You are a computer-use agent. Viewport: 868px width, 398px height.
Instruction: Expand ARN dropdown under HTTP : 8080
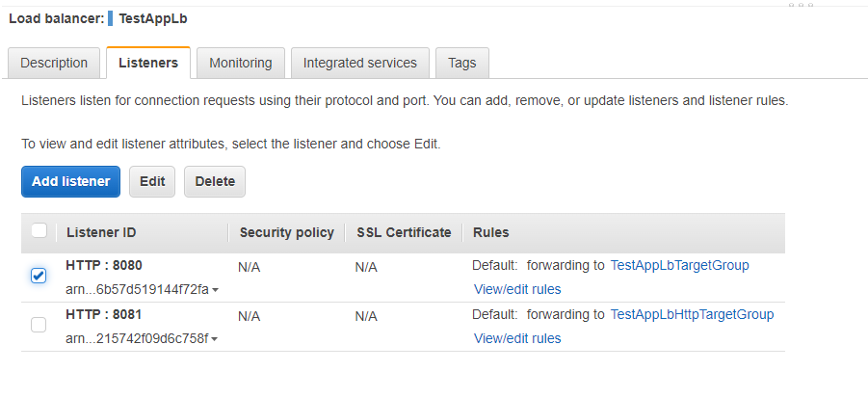click(214, 290)
